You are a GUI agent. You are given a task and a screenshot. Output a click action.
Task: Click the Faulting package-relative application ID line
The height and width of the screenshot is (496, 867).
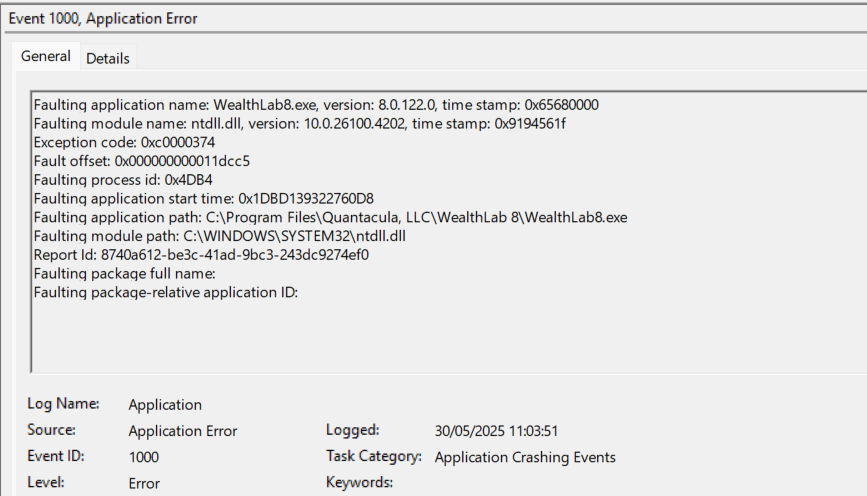(x=166, y=292)
